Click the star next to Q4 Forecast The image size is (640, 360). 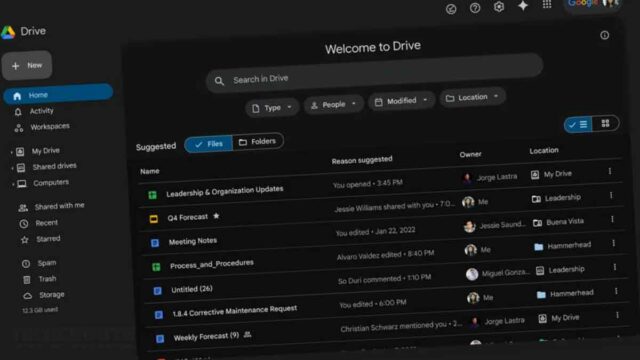click(x=216, y=216)
